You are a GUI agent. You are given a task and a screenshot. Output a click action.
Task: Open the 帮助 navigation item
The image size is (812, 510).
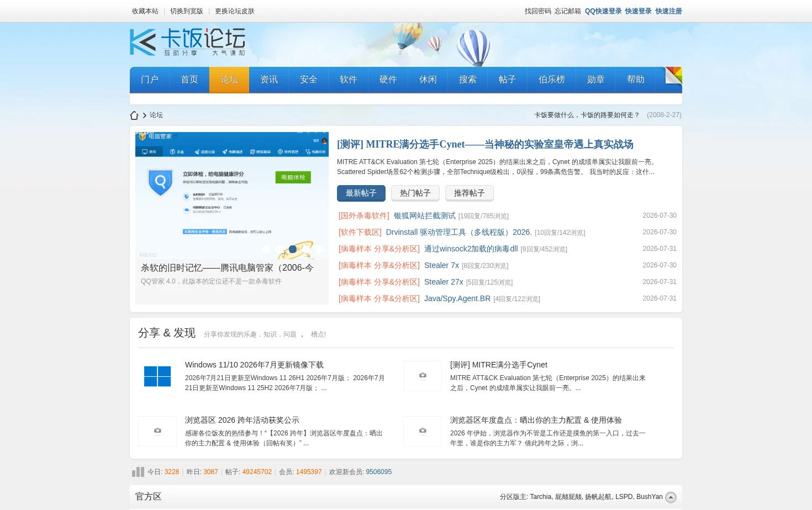point(636,80)
